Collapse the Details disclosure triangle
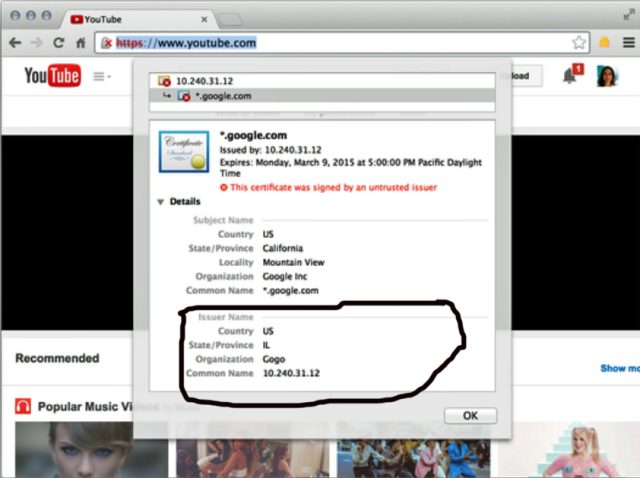640x478 pixels. tap(161, 202)
